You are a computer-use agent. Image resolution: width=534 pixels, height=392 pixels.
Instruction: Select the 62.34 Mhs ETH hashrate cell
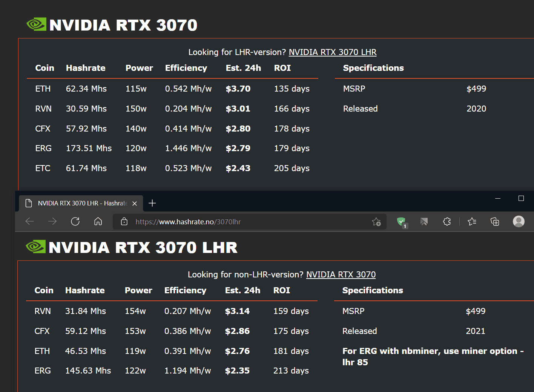point(86,89)
